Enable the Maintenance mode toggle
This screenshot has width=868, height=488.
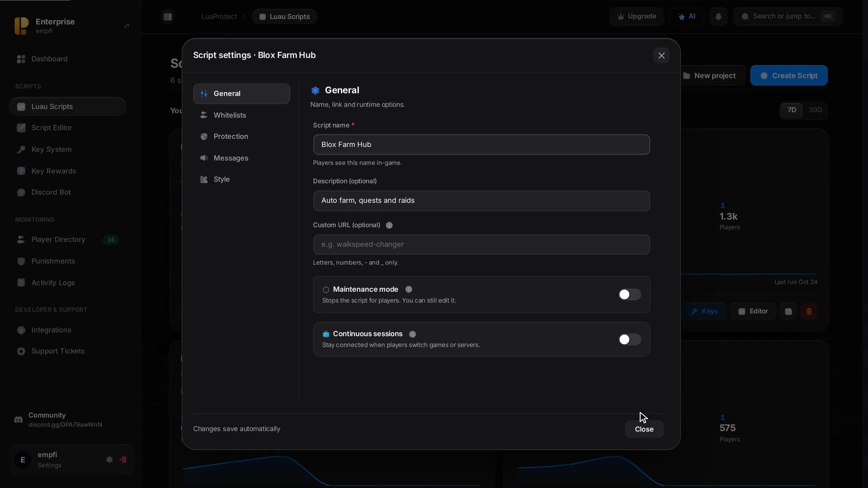630,295
